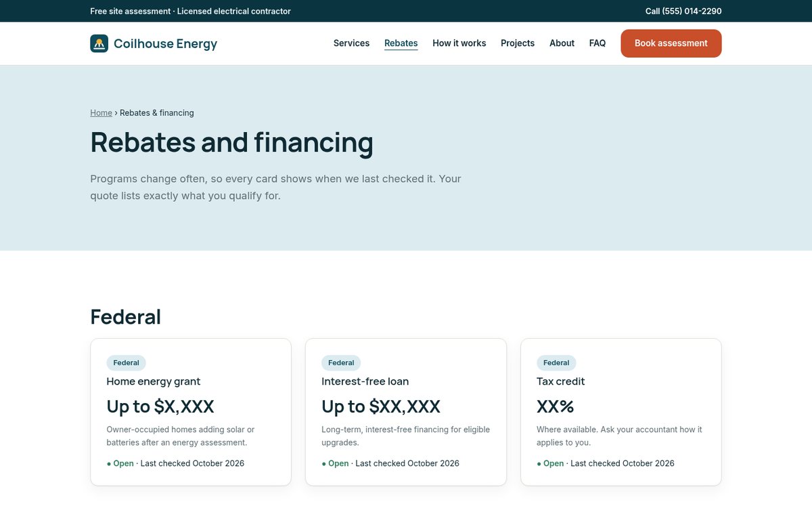Click the Rebates and financing page heading

pos(231,143)
